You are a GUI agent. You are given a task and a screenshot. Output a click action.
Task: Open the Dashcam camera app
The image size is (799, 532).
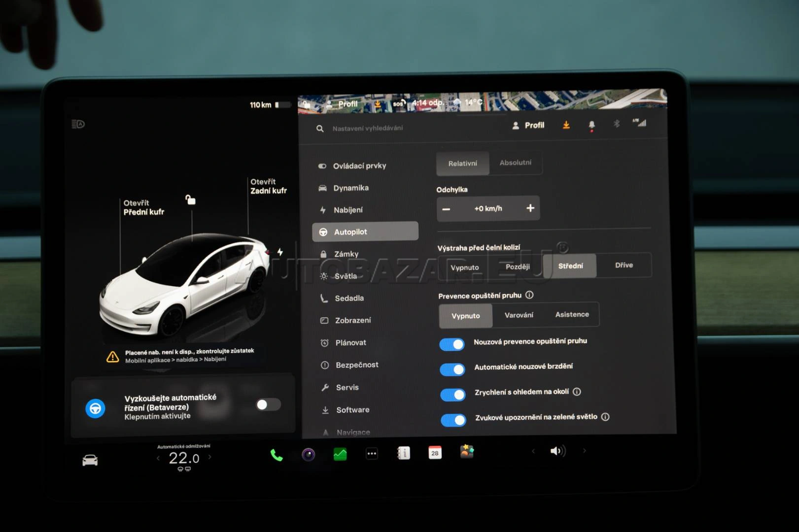pyautogui.click(x=308, y=454)
